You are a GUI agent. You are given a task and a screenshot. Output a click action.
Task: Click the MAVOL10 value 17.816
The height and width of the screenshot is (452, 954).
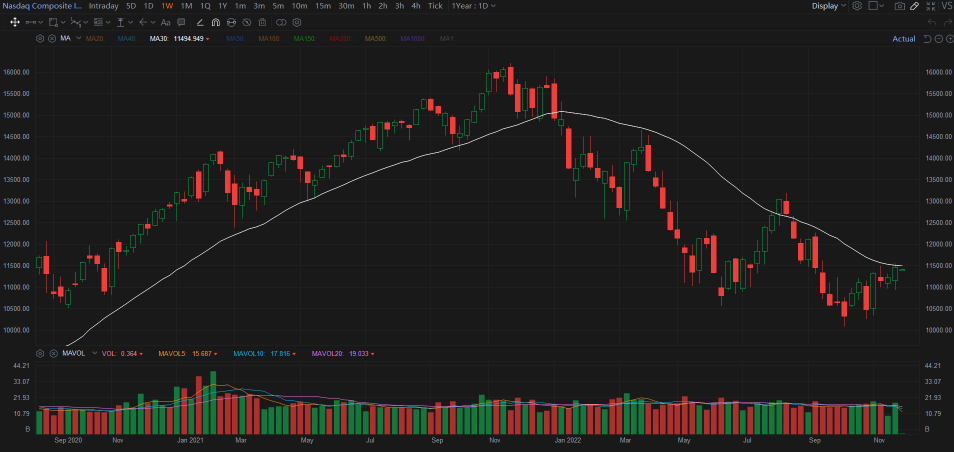(x=280, y=353)
